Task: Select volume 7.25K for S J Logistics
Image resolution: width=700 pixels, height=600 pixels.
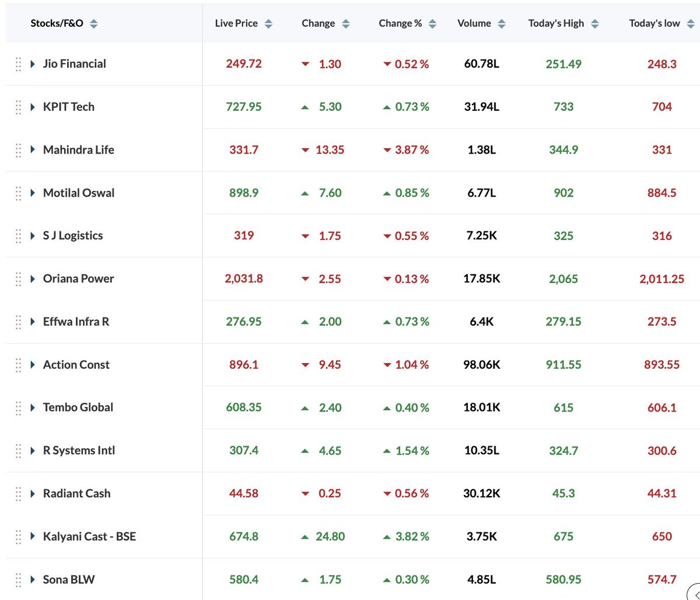Action: tap(482, 236)
